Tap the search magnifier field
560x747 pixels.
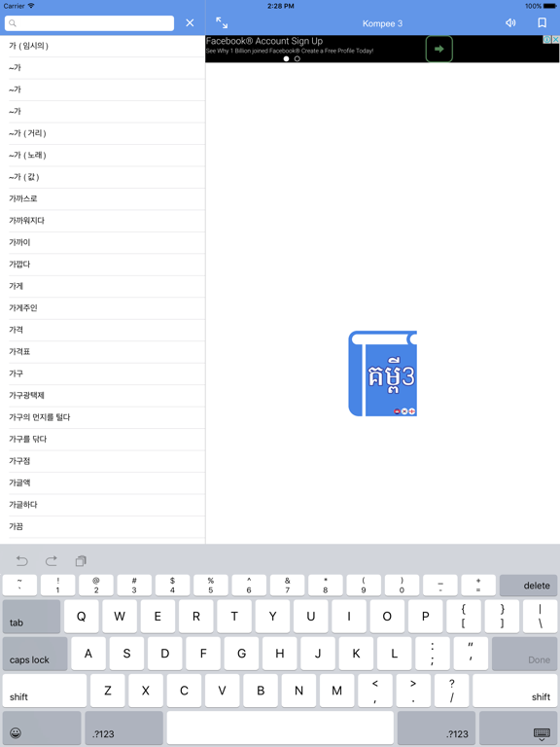89,23
